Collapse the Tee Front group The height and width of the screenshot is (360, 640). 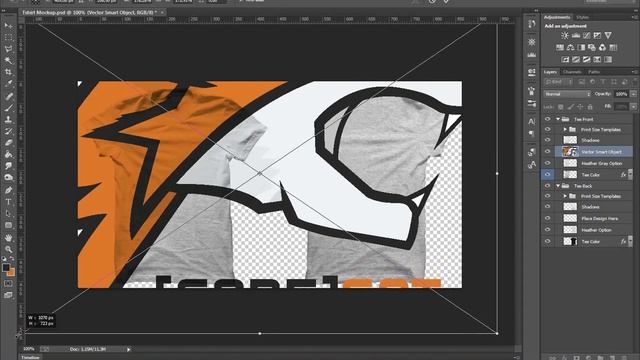click(x=558, y=119)
